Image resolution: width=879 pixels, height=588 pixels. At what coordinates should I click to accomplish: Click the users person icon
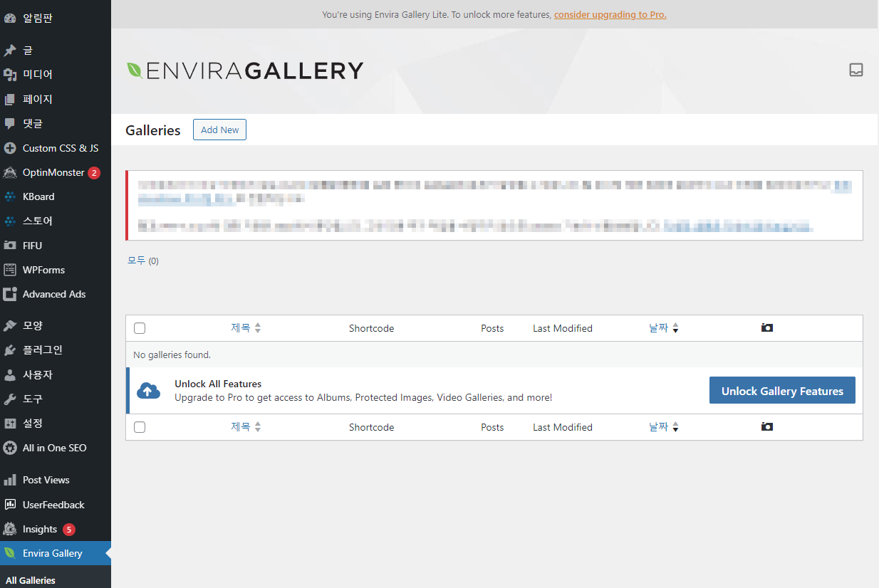point(10,374)
